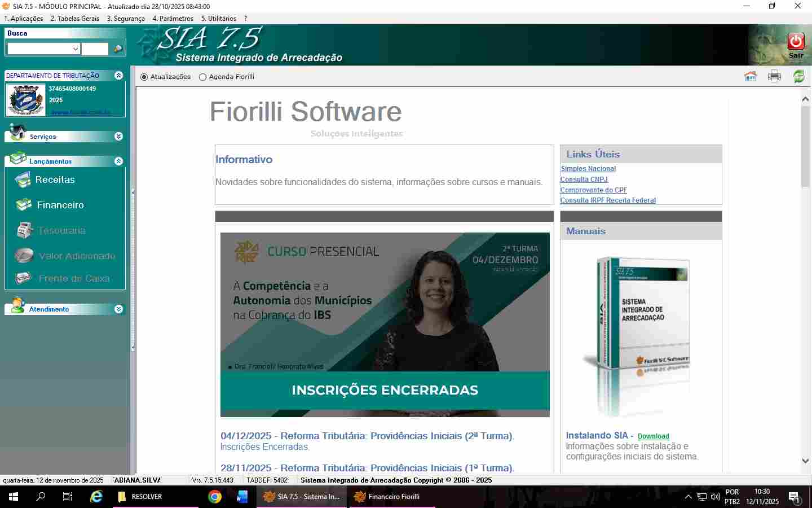Viewport: 812px width, 508px height.
Task: Open Receitas module icon
Action: pyautogui.click(x=23, y=180)
